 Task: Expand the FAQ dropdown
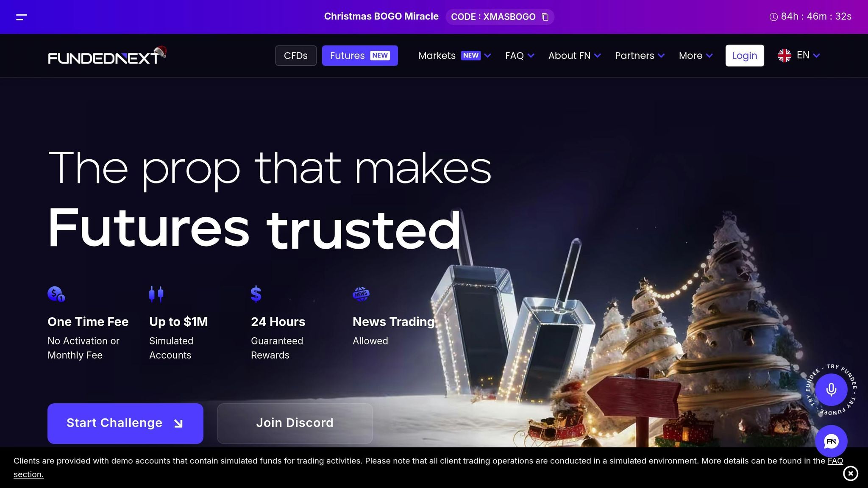520,55
